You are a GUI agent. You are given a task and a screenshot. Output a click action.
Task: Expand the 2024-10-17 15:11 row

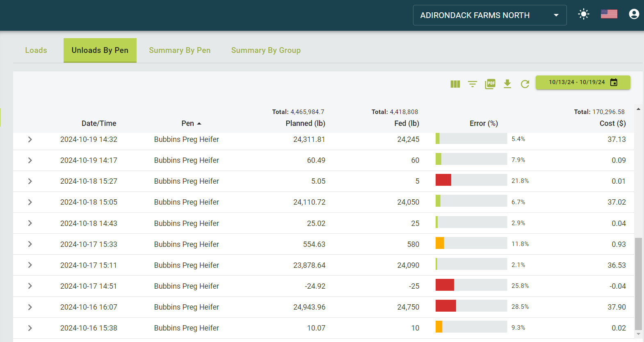30,265
